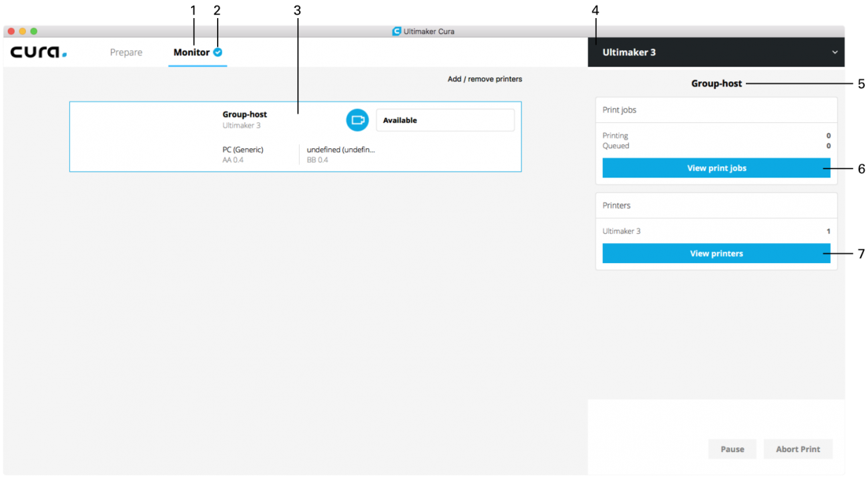
Task: Click the Queued counter showing 0
Action: (x=828, y=144)
